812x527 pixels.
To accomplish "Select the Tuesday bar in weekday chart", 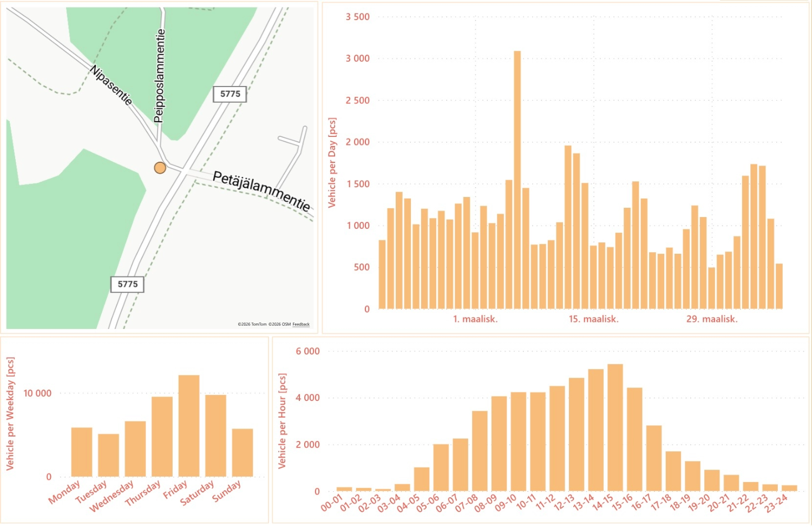I will click(108, 455).
